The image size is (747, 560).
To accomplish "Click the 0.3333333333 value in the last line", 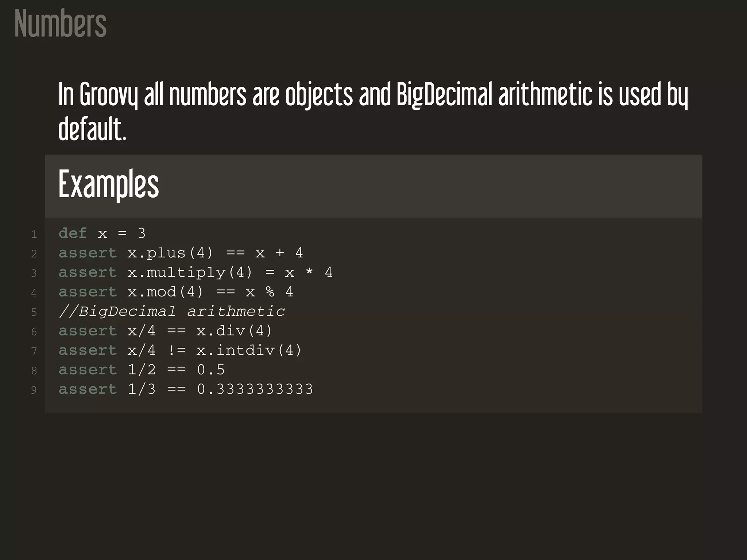I will click(255, 389).
